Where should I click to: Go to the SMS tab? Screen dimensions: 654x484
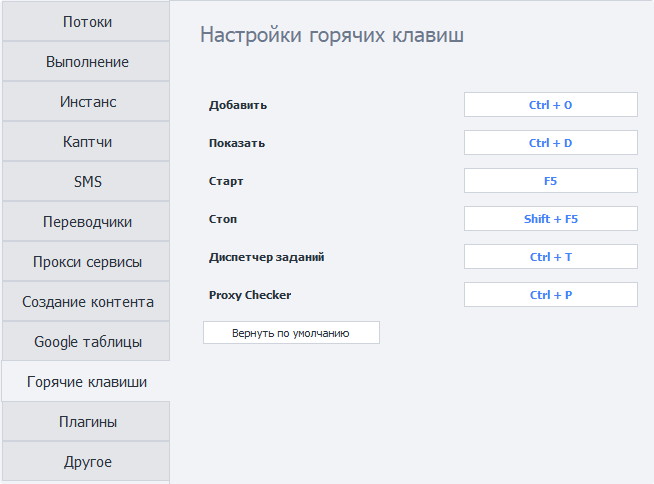tap(86, 182)
